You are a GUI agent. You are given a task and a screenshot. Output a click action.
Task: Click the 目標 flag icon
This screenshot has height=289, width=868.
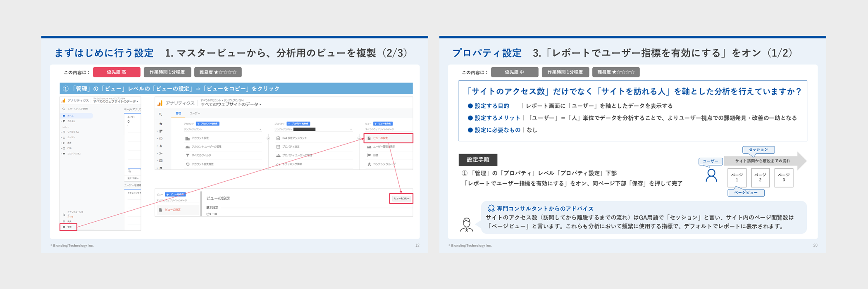(x=369, y=155)
